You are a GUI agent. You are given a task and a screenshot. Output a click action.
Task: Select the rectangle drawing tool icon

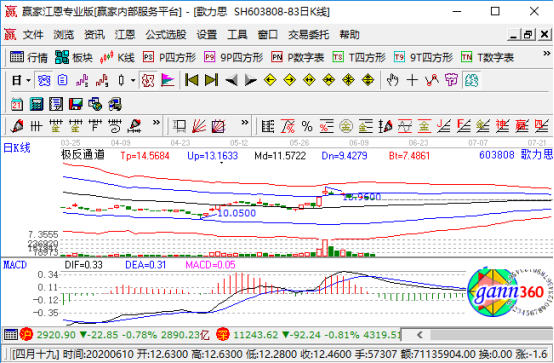[179, 126]
